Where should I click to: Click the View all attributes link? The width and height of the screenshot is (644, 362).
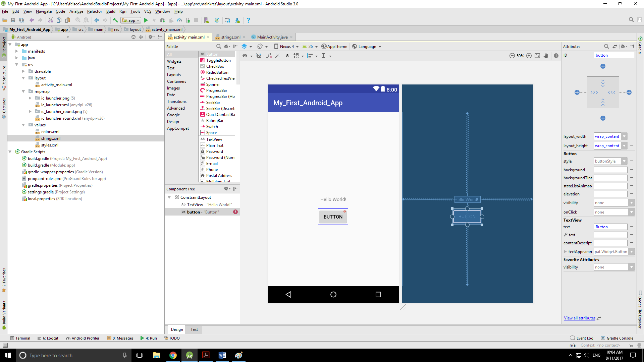579,318
